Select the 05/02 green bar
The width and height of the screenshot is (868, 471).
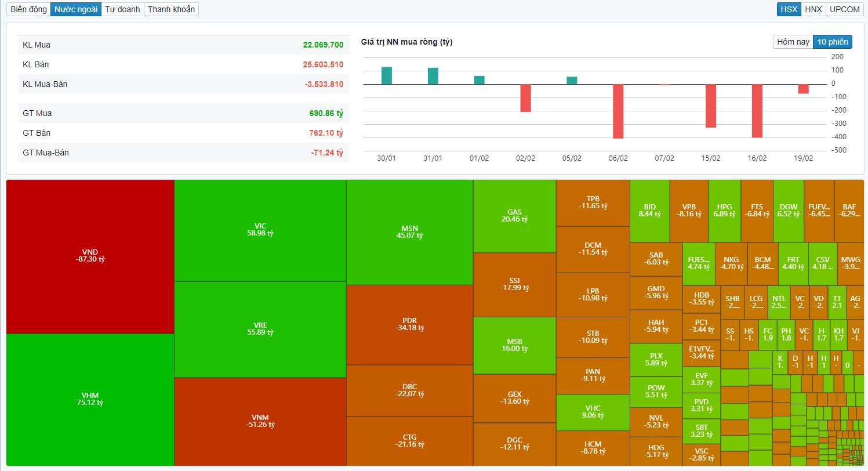coord(572,81)
